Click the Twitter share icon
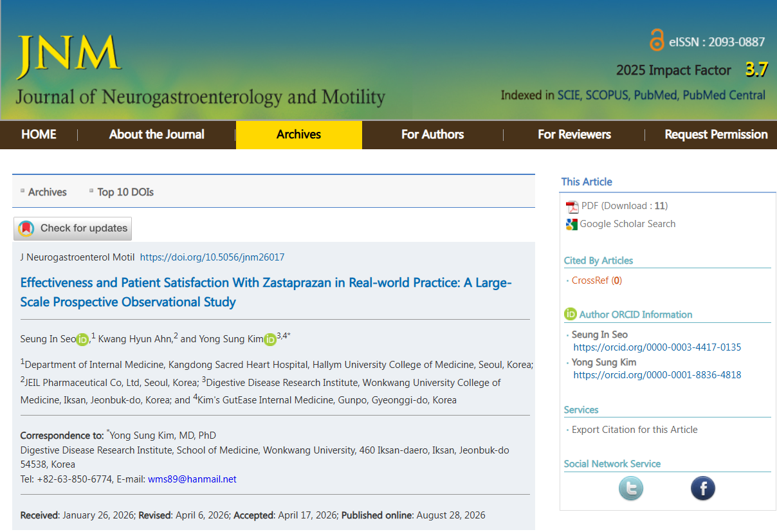The height and width of the screenshot is (532, 777). 631,488
